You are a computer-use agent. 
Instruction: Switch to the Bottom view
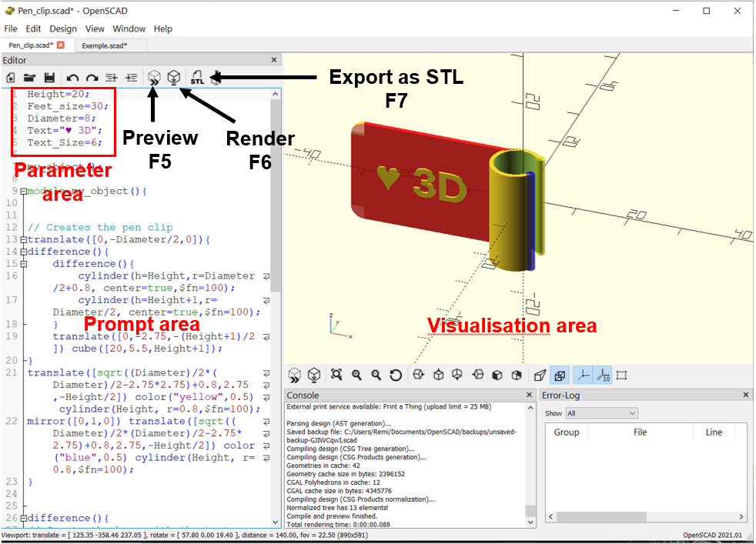[x=457, y=375]
